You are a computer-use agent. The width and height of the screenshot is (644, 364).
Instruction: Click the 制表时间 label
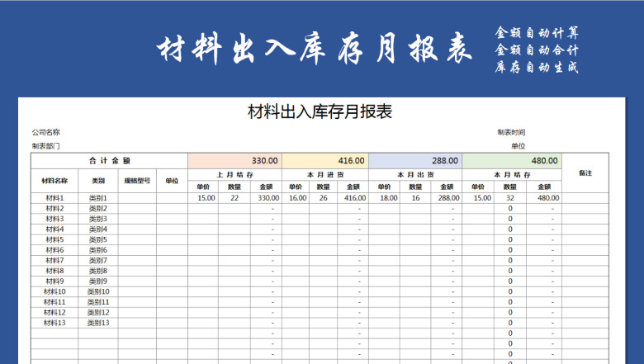coord(511,132)
